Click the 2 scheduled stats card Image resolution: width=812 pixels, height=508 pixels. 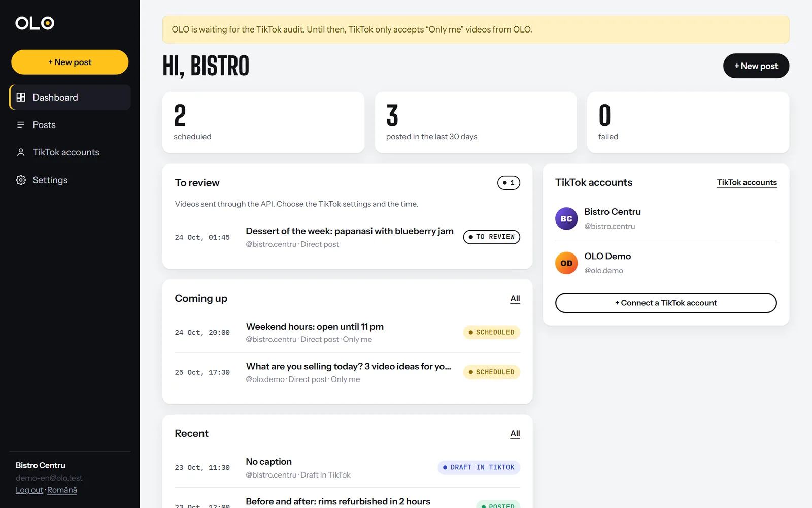tap(263, 122)
